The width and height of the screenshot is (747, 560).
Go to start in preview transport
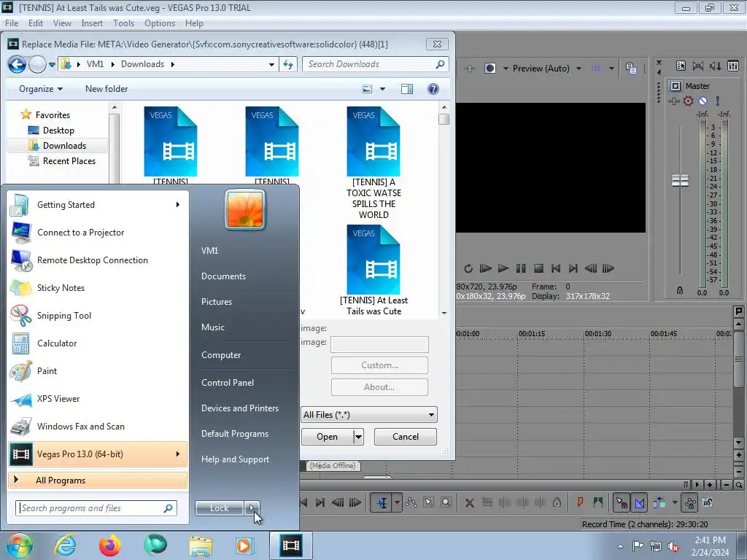pos(555,268)
